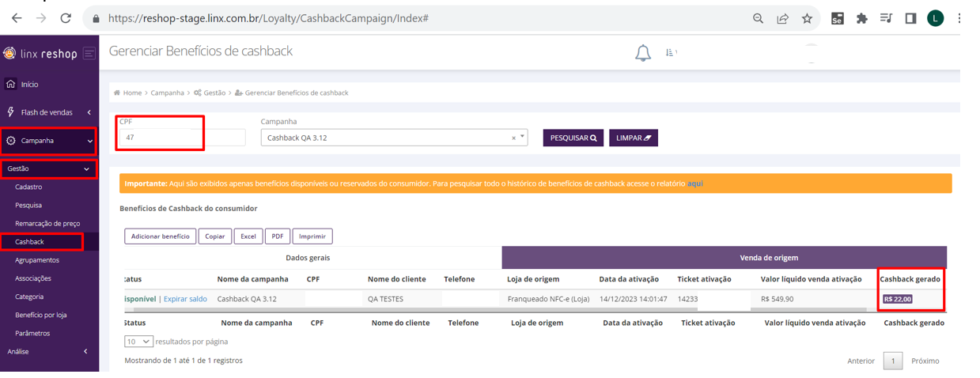Expand the Análise sidebar section
Viewport: 980px width, 378px height.
(85, 351)
